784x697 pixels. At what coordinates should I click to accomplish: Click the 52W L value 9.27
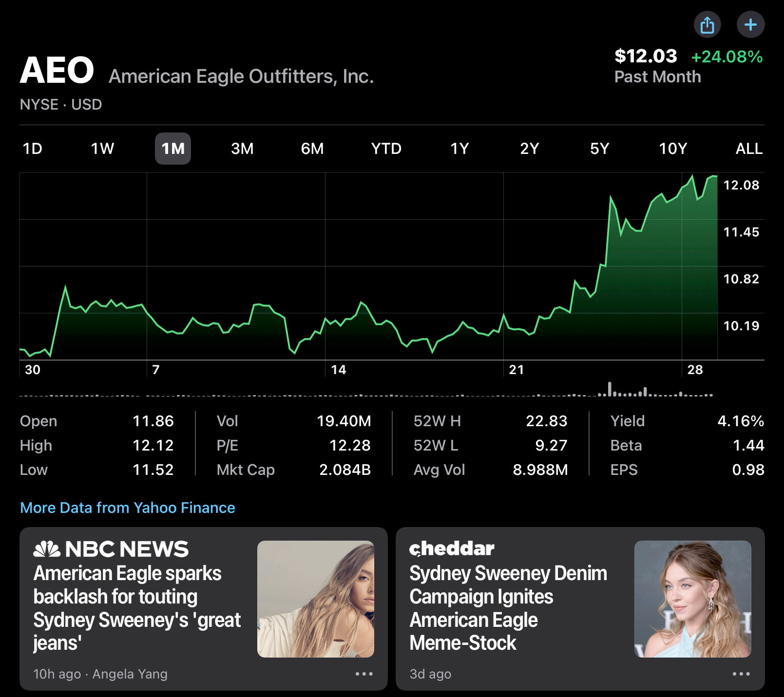coord(551,445)
